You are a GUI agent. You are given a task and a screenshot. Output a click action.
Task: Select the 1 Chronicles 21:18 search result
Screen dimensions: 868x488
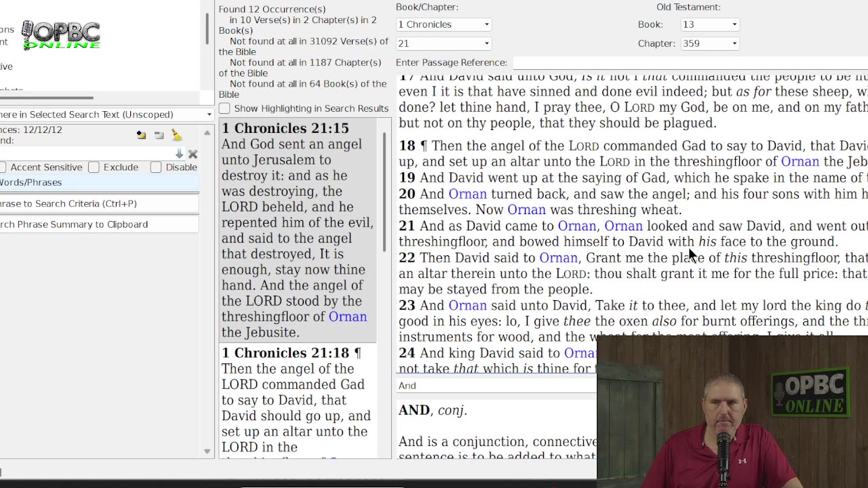pos(298,401)
